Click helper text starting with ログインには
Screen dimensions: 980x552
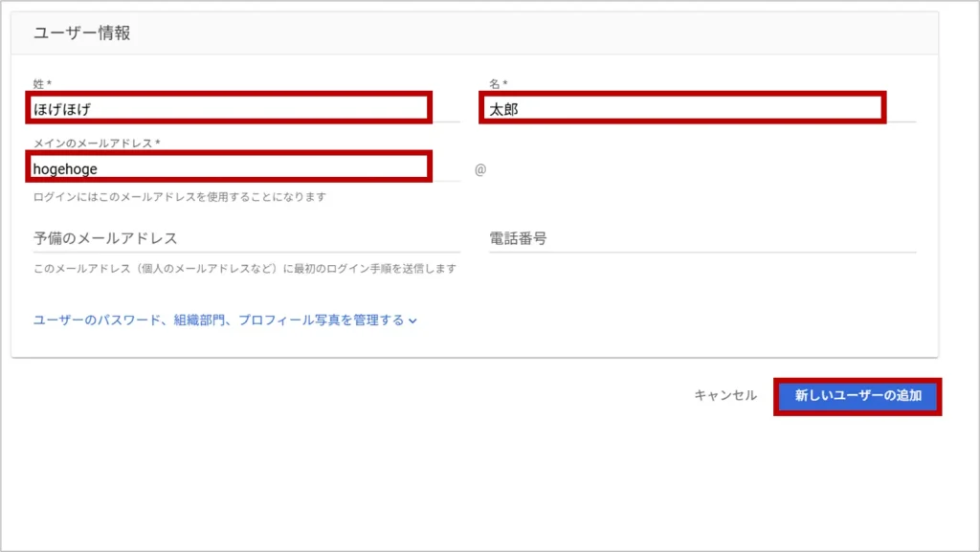[x=180, y=197]
